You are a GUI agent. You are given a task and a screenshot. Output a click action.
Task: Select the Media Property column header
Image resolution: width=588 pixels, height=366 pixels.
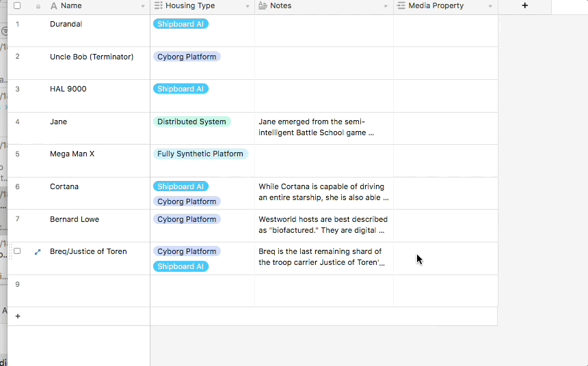pos(446,6)
